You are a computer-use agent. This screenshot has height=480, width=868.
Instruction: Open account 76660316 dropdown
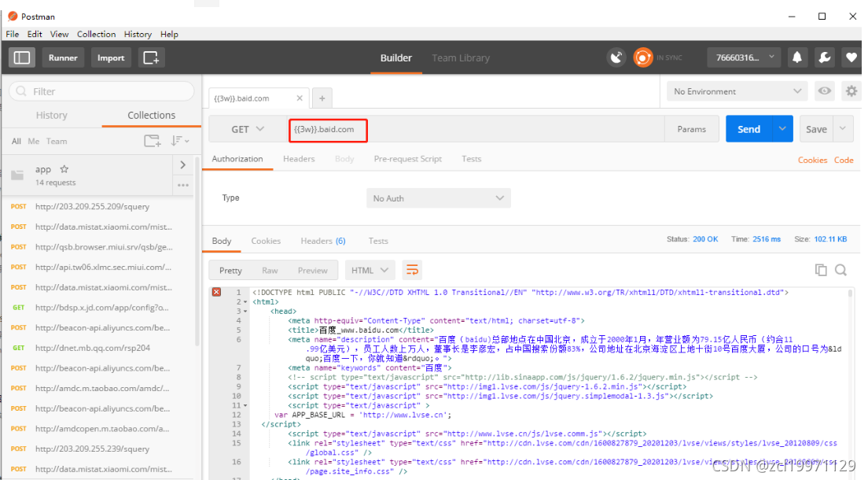745,57
